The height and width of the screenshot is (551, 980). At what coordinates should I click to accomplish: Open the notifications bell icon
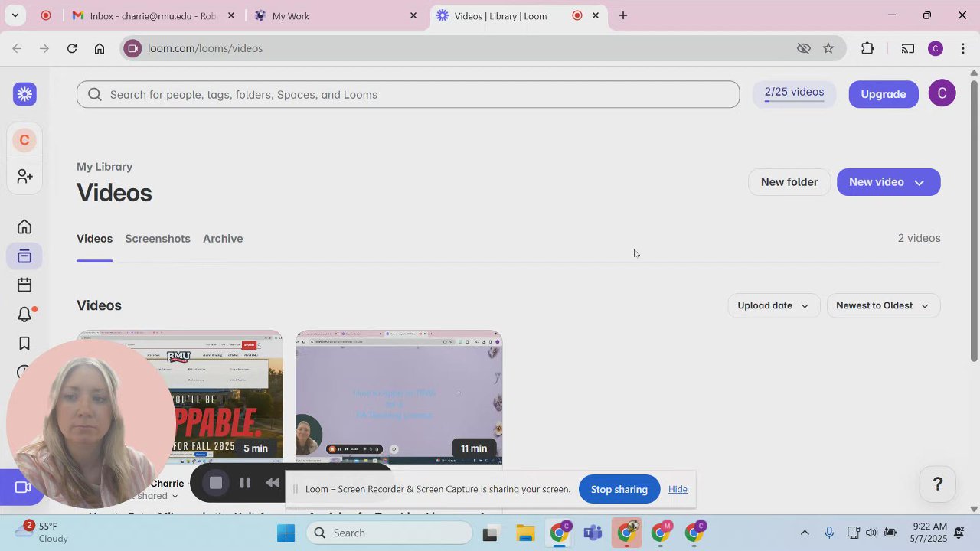pyautogui.click(x=24, y=315)
